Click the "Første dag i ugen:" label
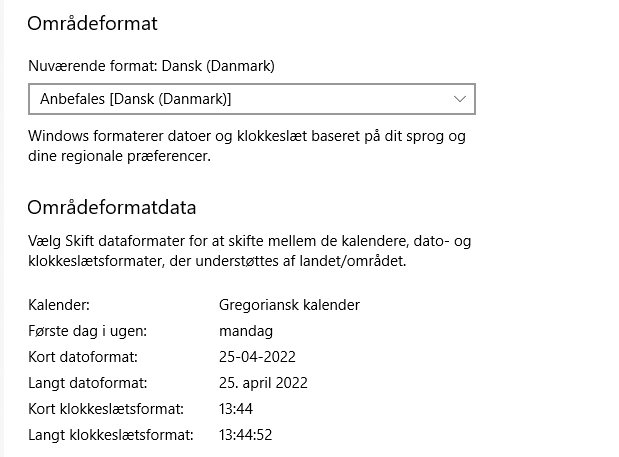 click(89, 330)
